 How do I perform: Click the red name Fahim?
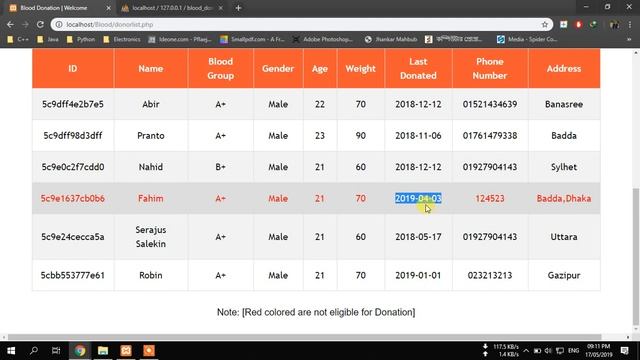pyautogui.click(x=151, y=199)
